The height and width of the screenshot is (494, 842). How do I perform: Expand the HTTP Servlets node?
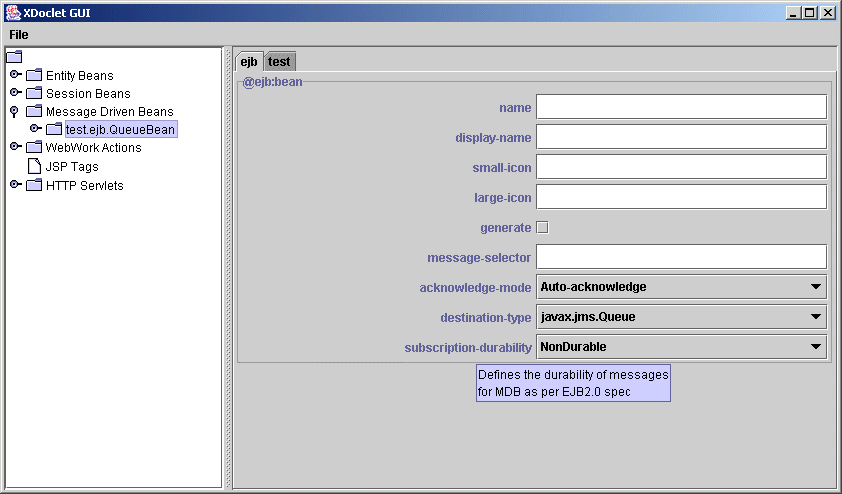coord(16,185)
